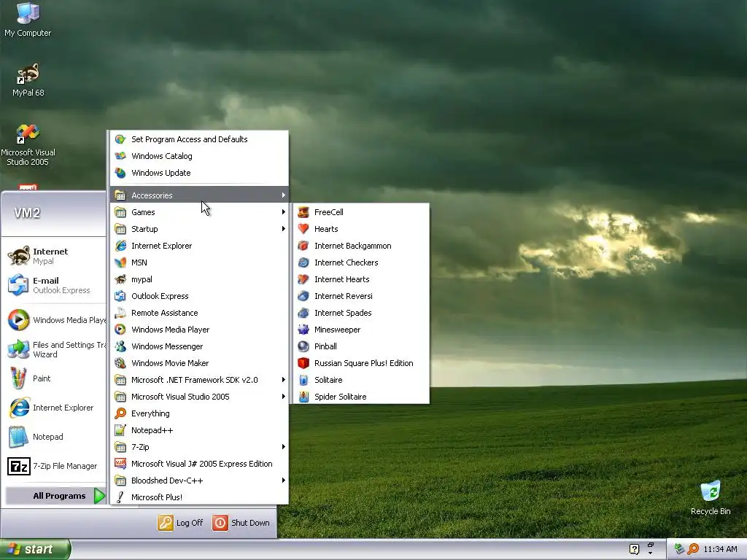Image resolution: width=747 pixels, height=560 pixels.
Task: Click the safely remove hardware tray icon
Action: click(679, 549)
